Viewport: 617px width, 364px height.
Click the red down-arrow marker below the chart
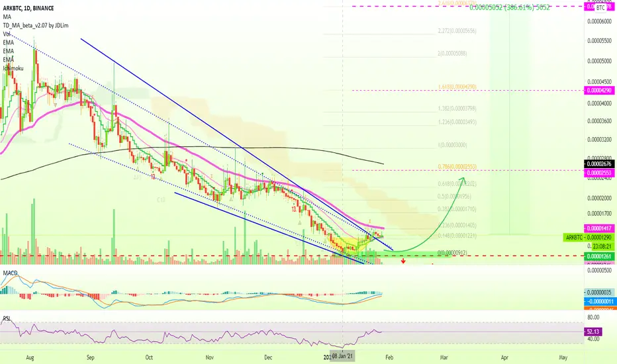[403, 261]
